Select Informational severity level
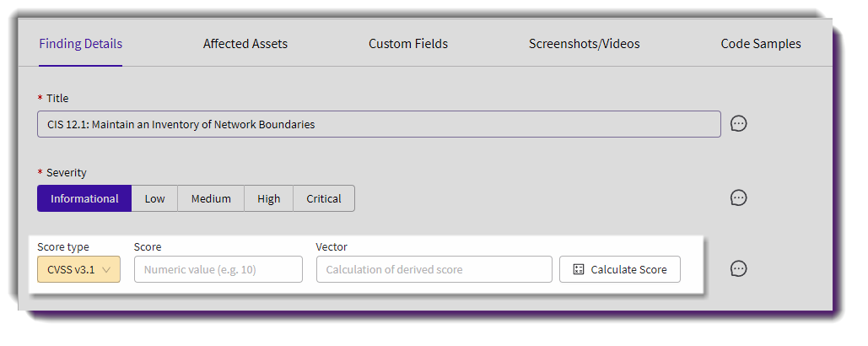The height and width of the screenshot is (346, 868). pyautogui.click(x=84, y=198)
